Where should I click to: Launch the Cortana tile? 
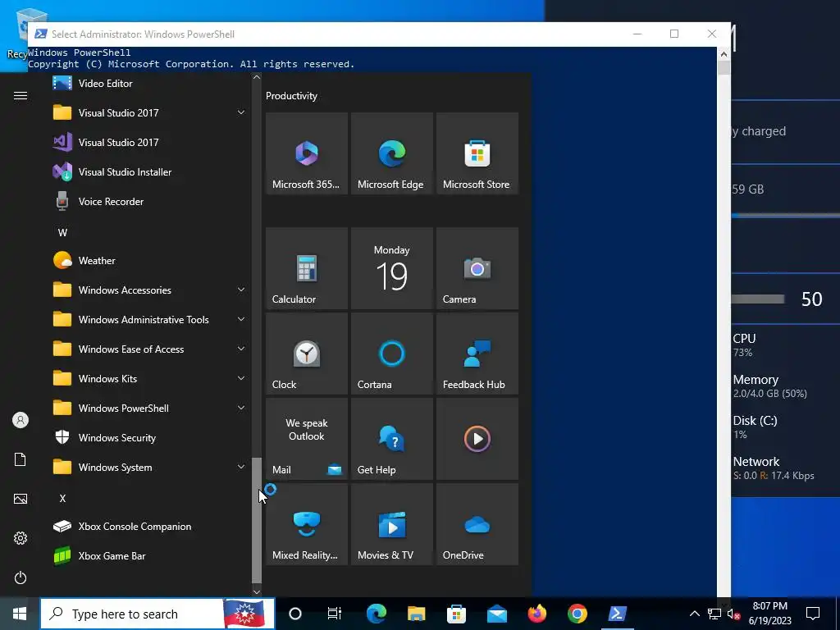click(x=391, y=354)
